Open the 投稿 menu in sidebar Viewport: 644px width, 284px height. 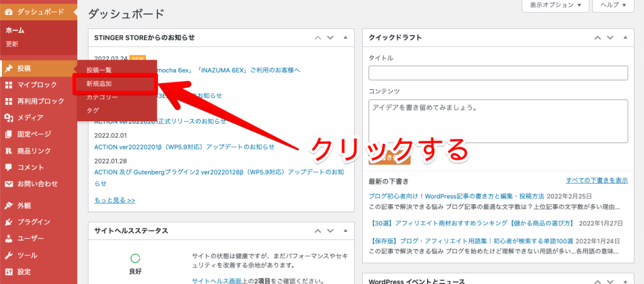(38, 68)
